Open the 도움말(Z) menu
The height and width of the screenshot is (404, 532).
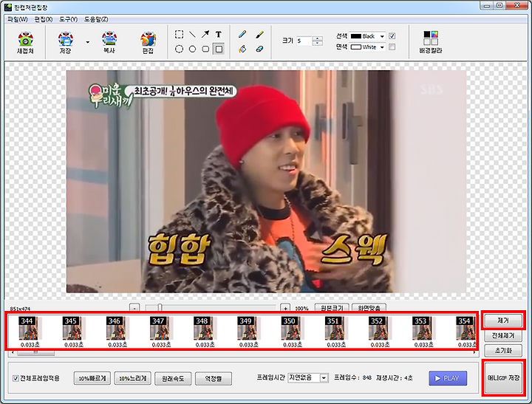tap(96, 19)
